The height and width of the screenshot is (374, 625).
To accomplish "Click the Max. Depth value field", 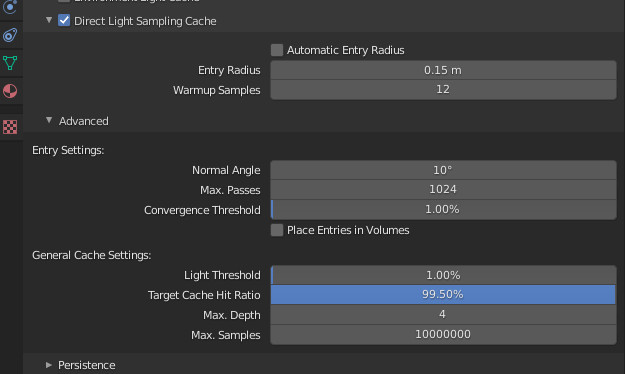I will [443, 315].
